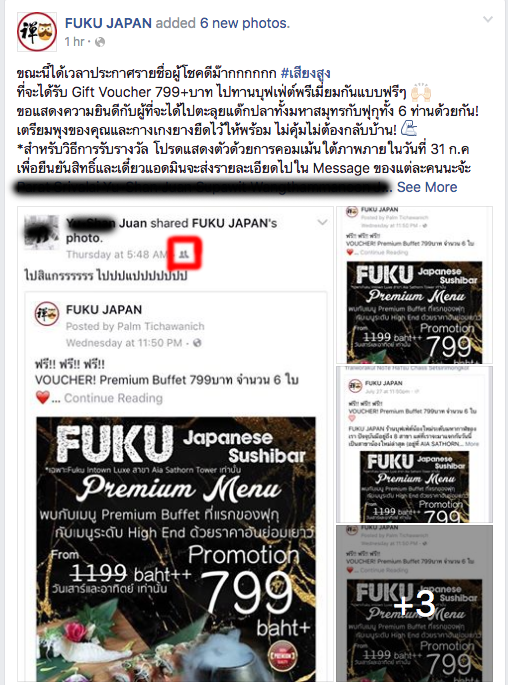
Task: Open Palm Tichawanich's profile link
Action: [x=167, y=326]
